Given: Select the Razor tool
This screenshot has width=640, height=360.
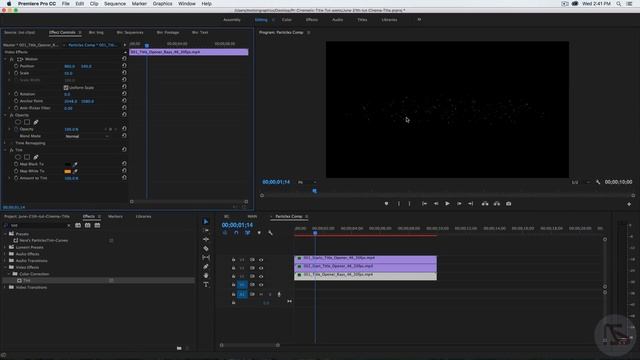Looking at the screenshot, I should (206, 249).
